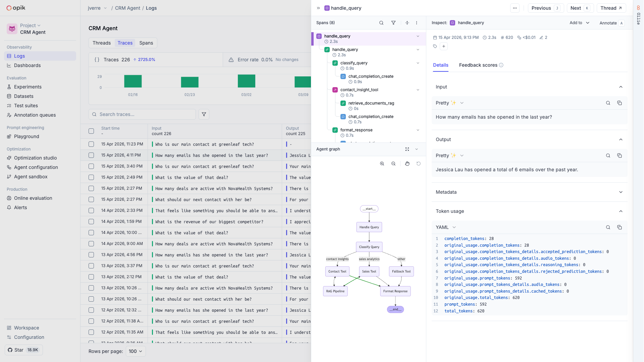Filter the spans list
This screenshot has width=644, height=362.
click(393, 23)
